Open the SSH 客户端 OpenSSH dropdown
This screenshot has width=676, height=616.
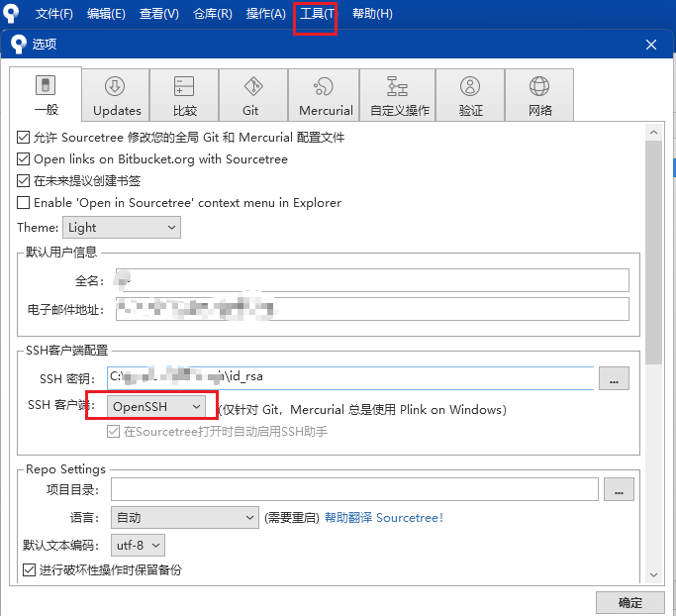156,407
